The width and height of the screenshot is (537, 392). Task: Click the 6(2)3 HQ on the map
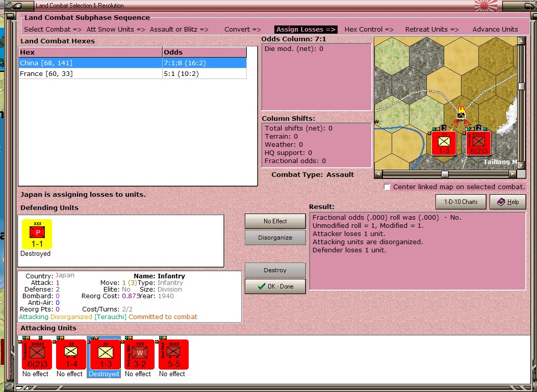(x=479, y=143)
